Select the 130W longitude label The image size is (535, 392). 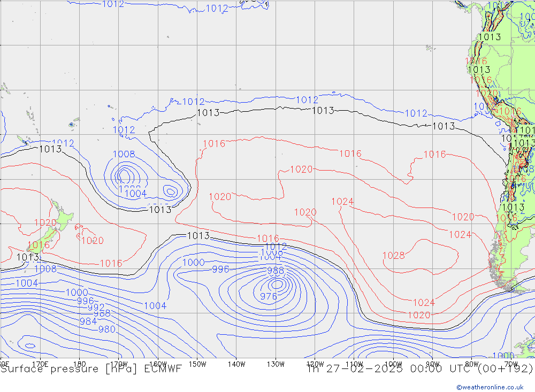(x=276, y=364)
